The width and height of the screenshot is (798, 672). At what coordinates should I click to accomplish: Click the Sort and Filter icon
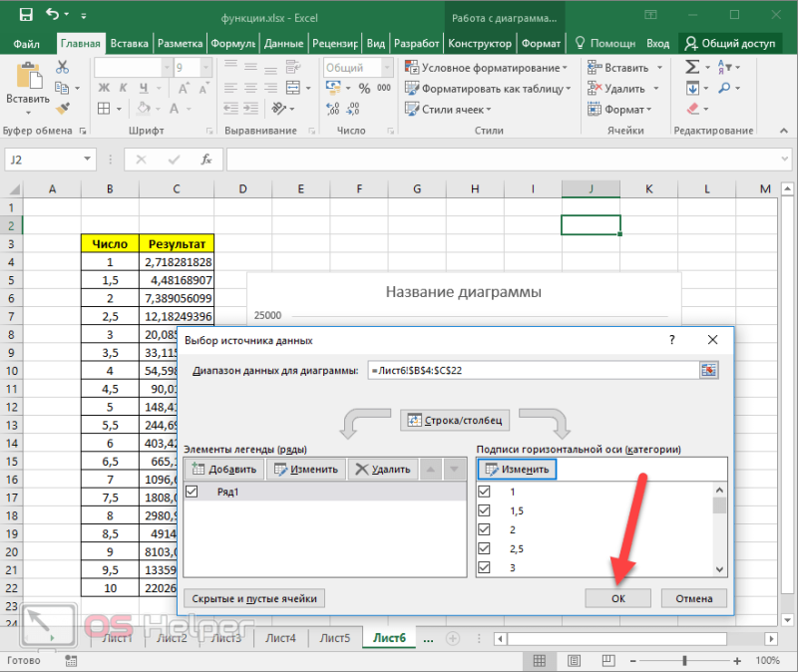725,67
